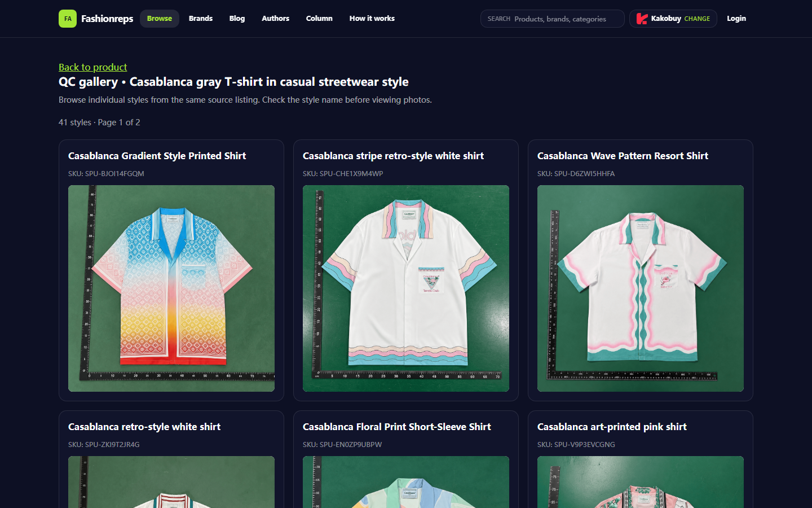Click the QC gallery page heading
Screen dimensions: 812x508
[x=233, y=82]
